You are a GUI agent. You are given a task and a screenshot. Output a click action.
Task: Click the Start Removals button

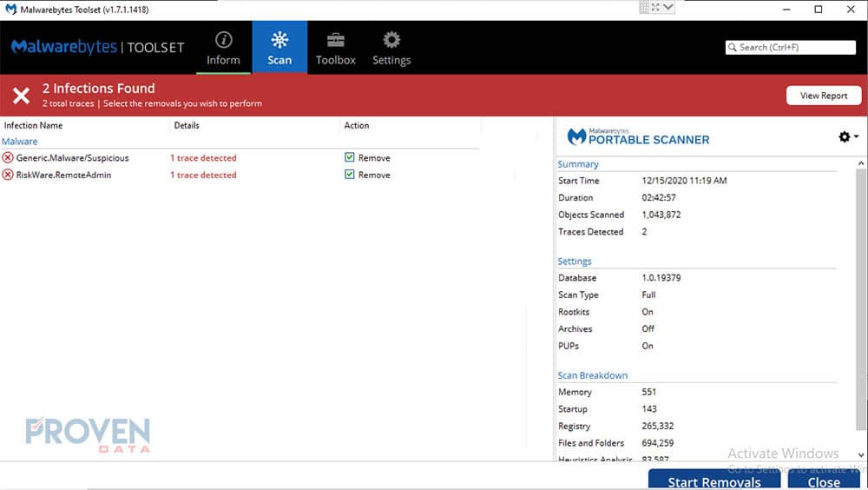point(714,480)
